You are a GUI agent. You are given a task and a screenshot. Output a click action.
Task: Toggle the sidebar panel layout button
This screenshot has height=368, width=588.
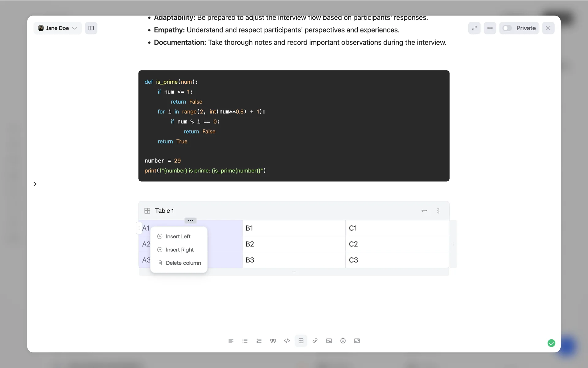[91, 28]
